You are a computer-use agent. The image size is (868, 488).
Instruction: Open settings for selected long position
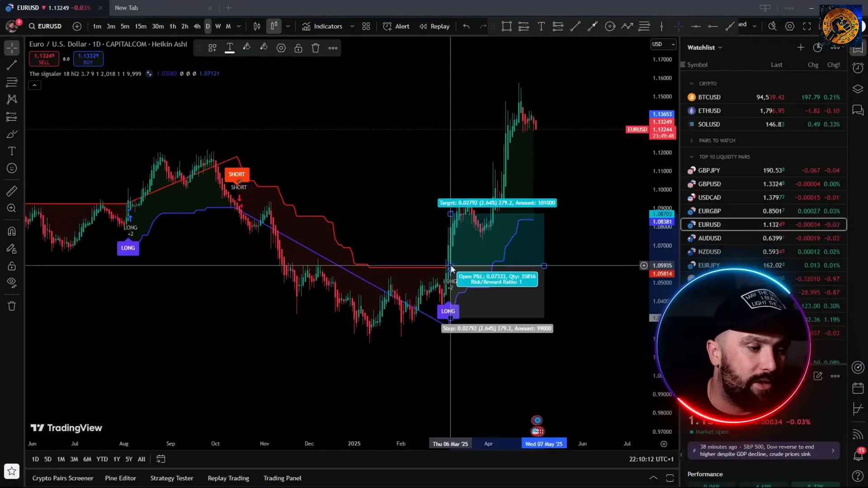click(281, 48)
